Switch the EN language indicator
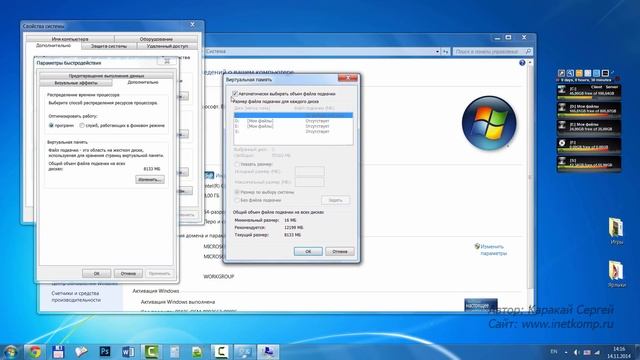Viewport: 640px width, 360px height. [x=554, y=351]
